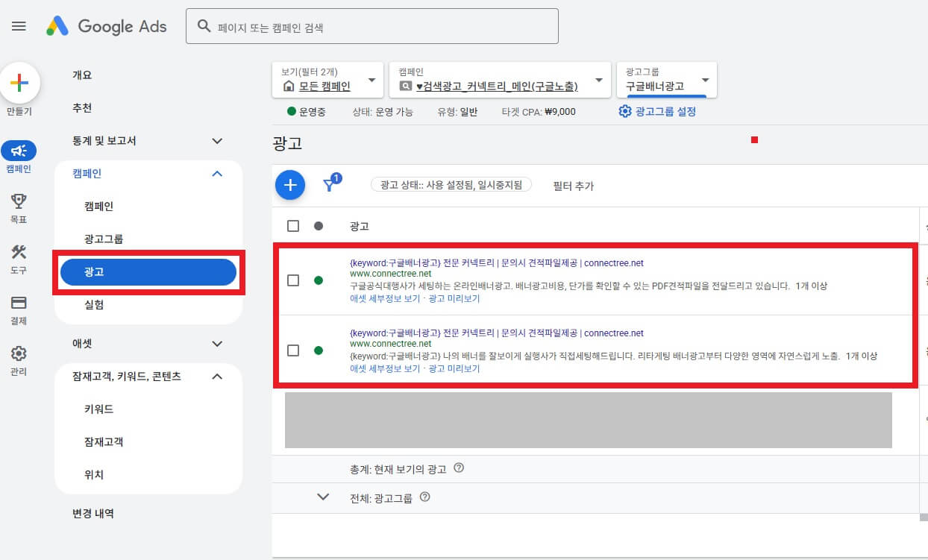Click second ad www.connectree.net URL
Image resolution: width=928 pixels, height=560 pixels.
pos(390,344)
